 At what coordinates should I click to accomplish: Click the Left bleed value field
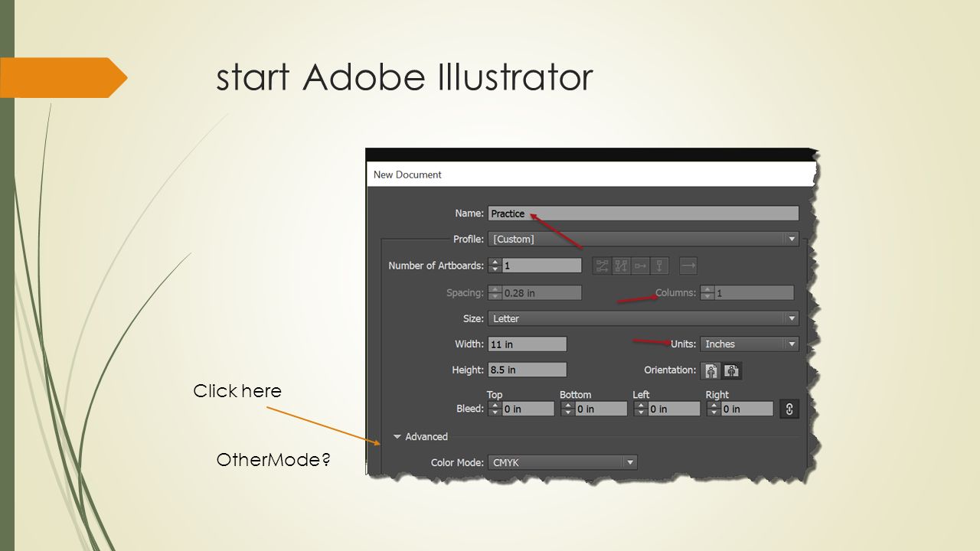(674, 409)
